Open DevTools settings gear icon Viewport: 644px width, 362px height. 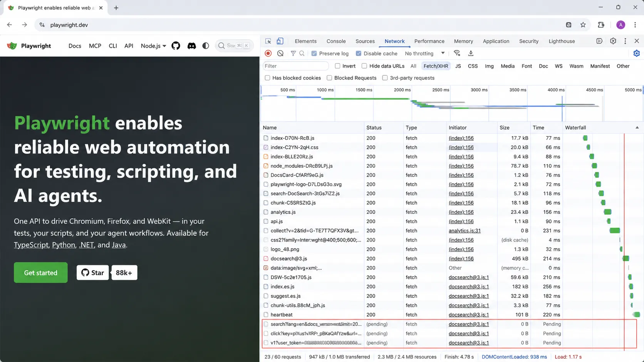tap(613, 41)
